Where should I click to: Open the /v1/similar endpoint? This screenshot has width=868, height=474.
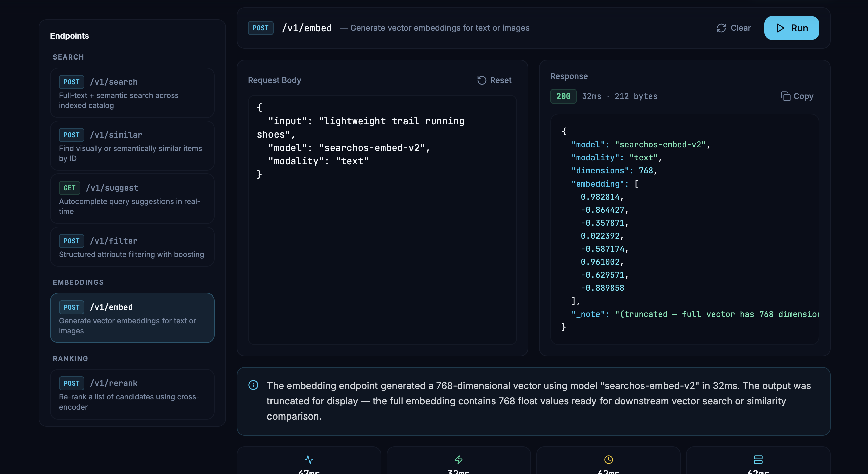(x=132, y=146)
